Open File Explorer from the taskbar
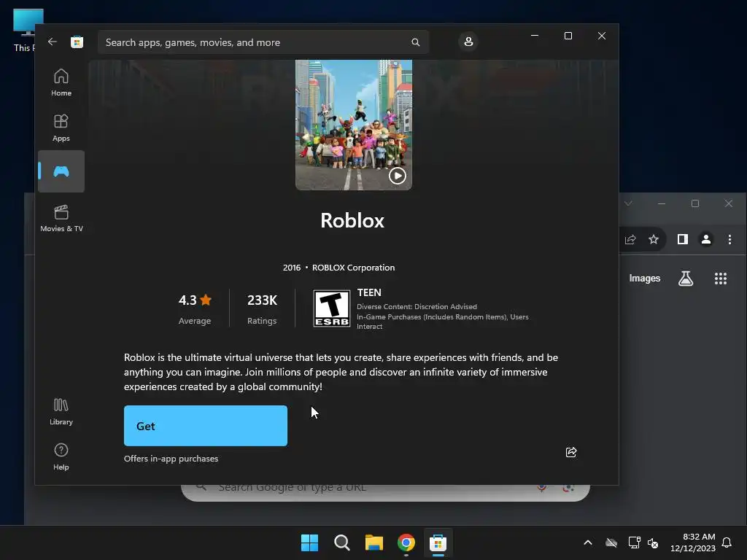Screen dimensions: 747x560 click(374, 542)
